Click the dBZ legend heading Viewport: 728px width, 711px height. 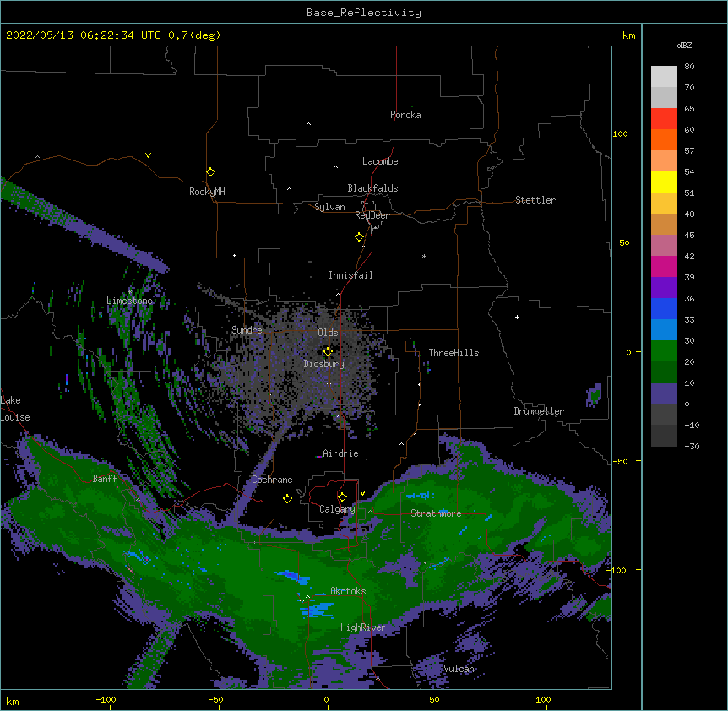coord(684,45)
